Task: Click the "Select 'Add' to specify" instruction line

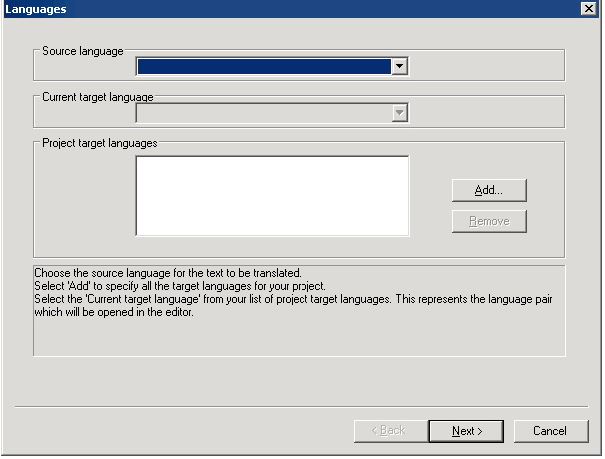Action: pyautogui.click(x=180, y=287)
